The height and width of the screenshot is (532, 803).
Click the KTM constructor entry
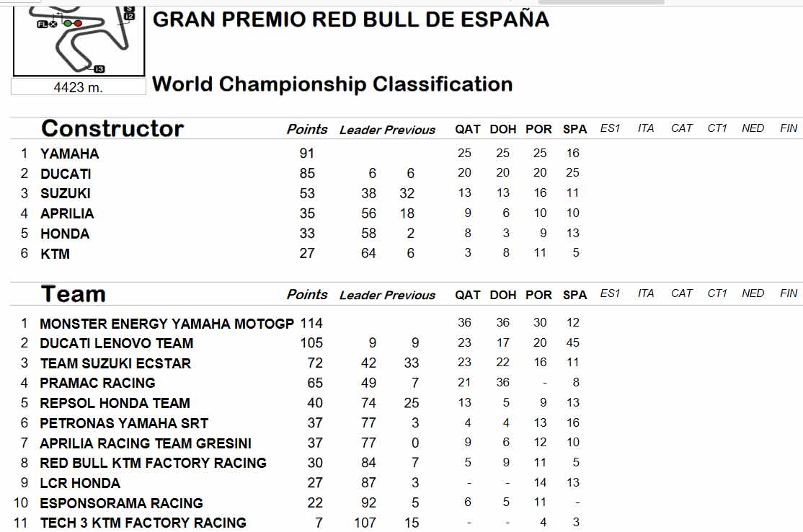point(55,254)
